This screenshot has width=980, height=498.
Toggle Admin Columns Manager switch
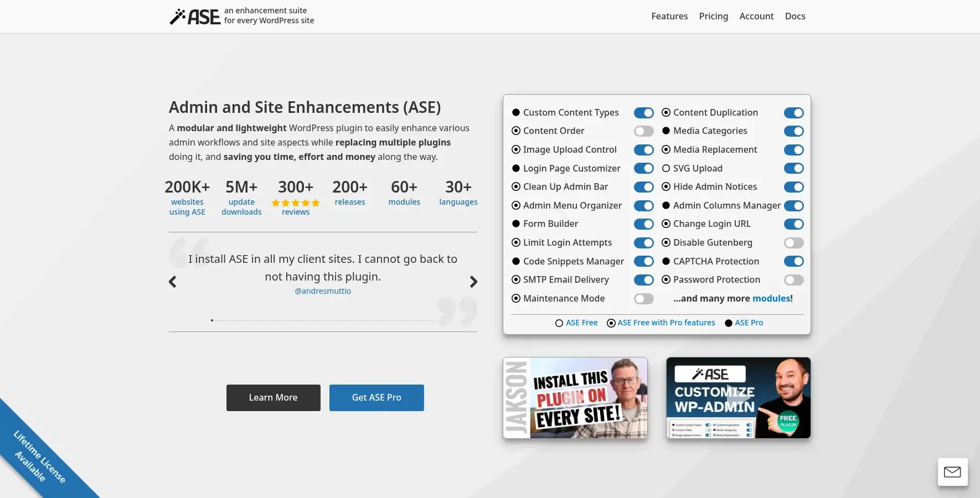pyautogui.click(x=794, y=206)
